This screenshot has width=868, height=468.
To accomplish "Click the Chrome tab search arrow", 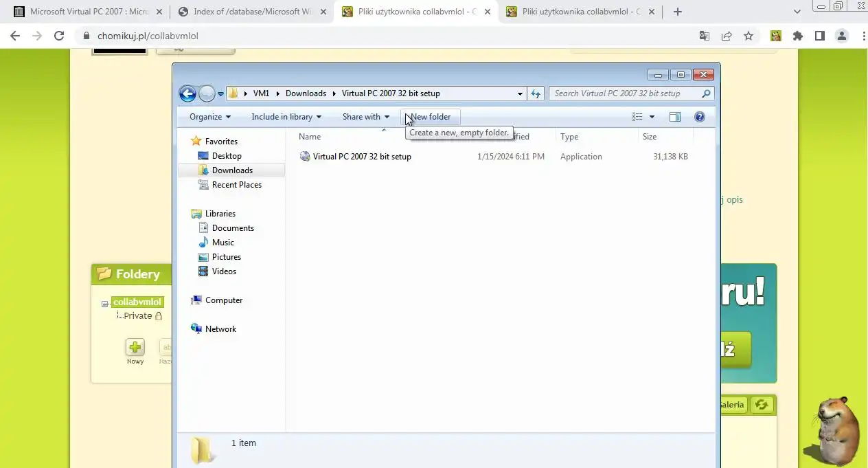I will [x=797, y=12].
